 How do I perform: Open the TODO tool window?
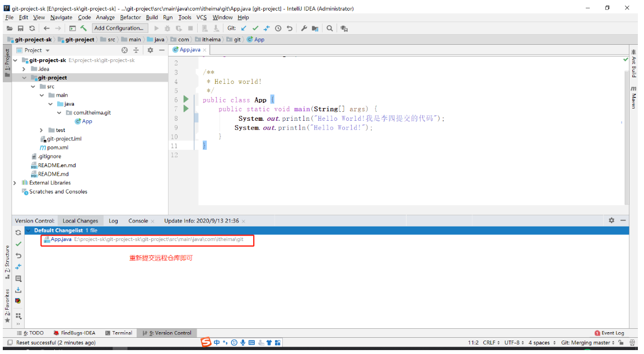coord(30,333)
